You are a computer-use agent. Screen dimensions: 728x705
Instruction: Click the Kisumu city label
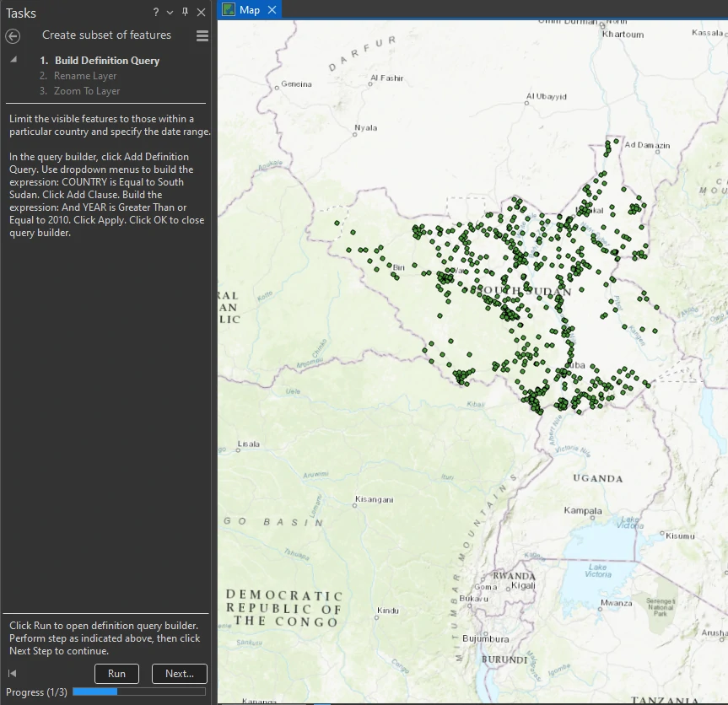[x=680, y=536]
